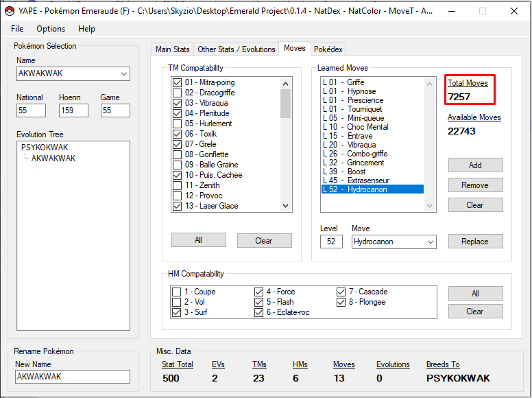Enable HM 1 Coupe
The image size is (532, 398).
176,292
